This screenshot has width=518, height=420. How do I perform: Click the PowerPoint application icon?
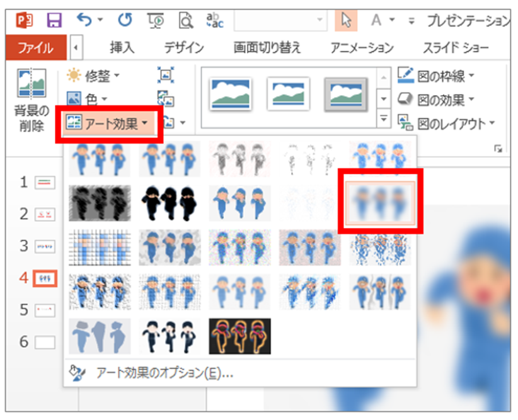tap(25, 20)
